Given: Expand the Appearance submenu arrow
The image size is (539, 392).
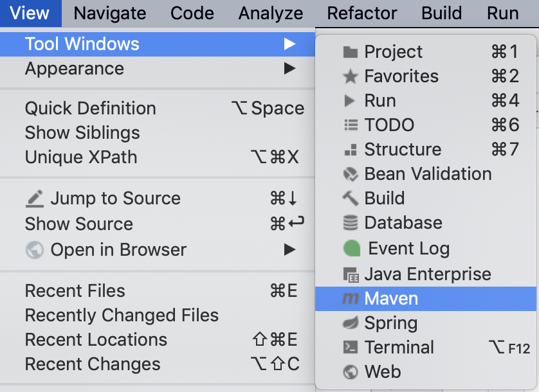Looking at the screenshot, I should click(290, 68).
